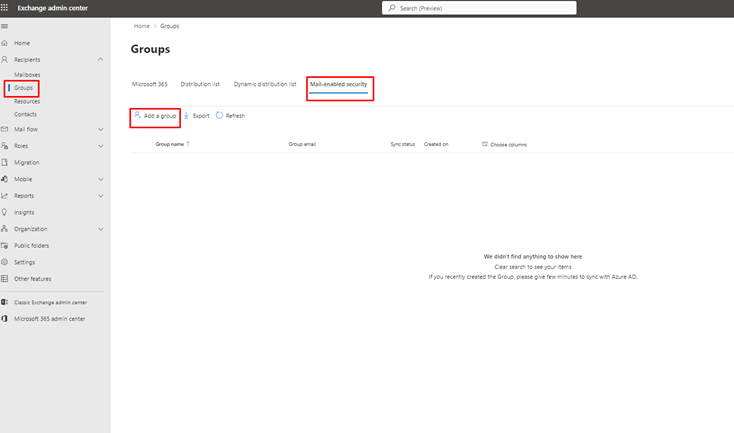Open Public folders in the sidebar
Image resolution: width=734 pixels, height=433 pixels.
[x=31, y=246]
